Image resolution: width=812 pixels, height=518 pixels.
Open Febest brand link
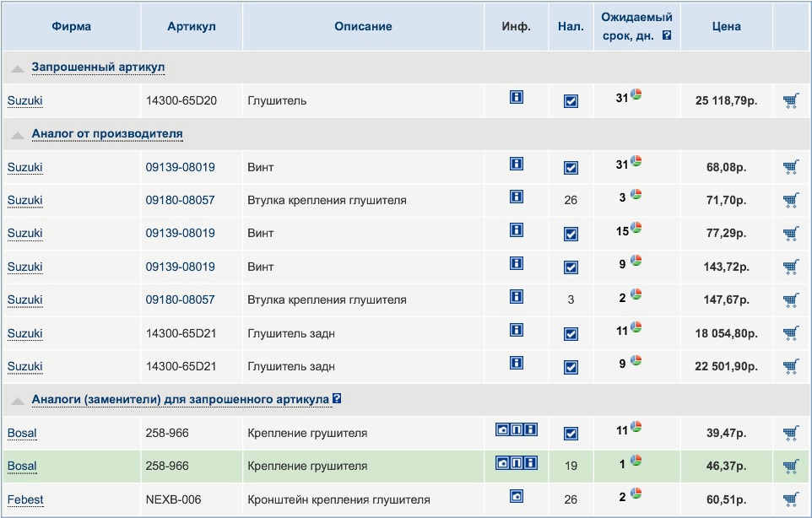(25, 499)
